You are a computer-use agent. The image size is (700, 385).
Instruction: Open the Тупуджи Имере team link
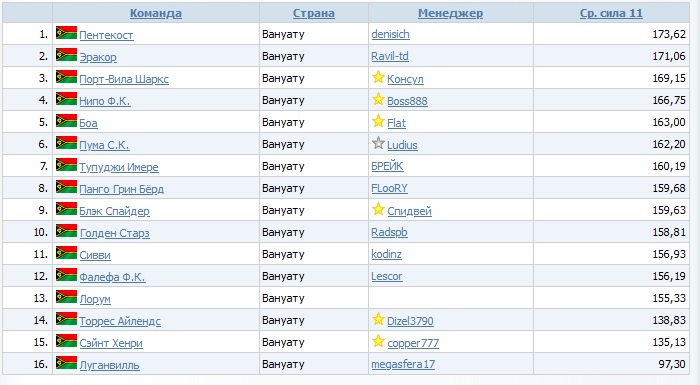[x=119, y=167]
